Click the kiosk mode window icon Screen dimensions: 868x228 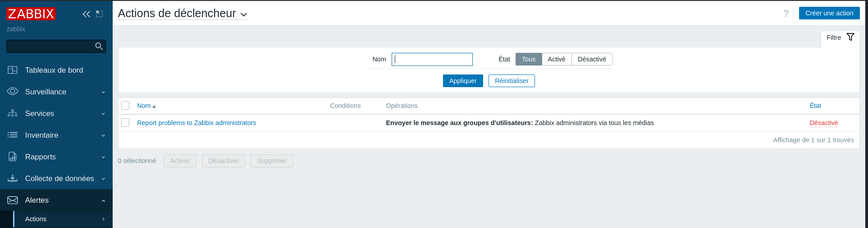tap(100, 14)
